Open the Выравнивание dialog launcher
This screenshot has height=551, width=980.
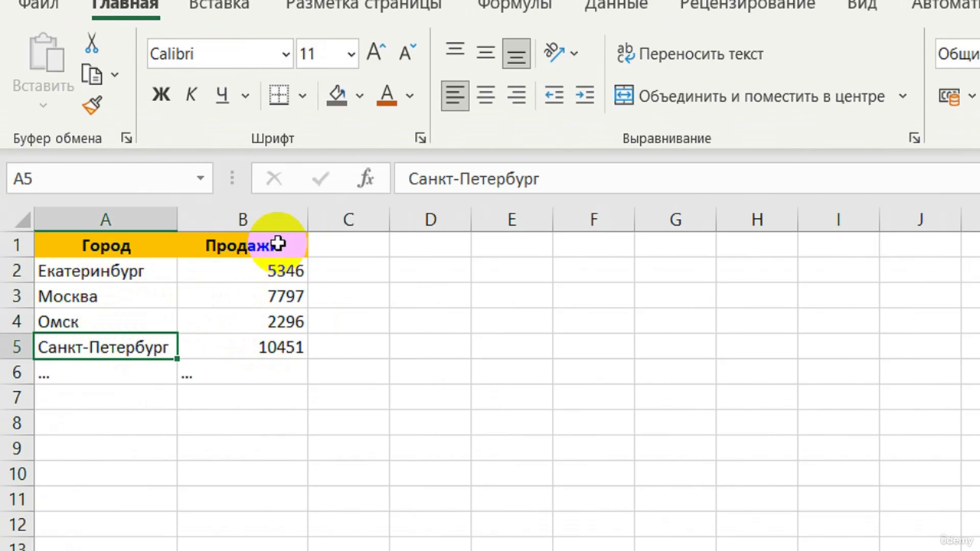(x=914, y=139)
